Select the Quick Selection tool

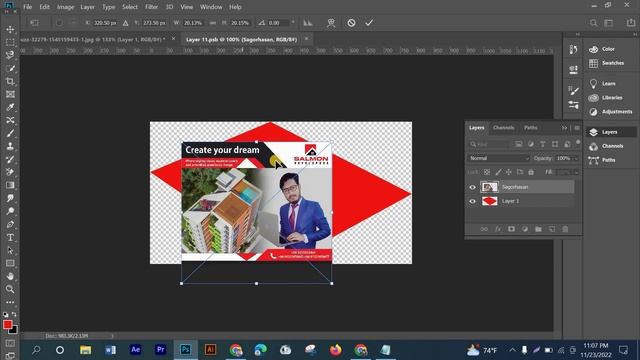pos(10,69)
